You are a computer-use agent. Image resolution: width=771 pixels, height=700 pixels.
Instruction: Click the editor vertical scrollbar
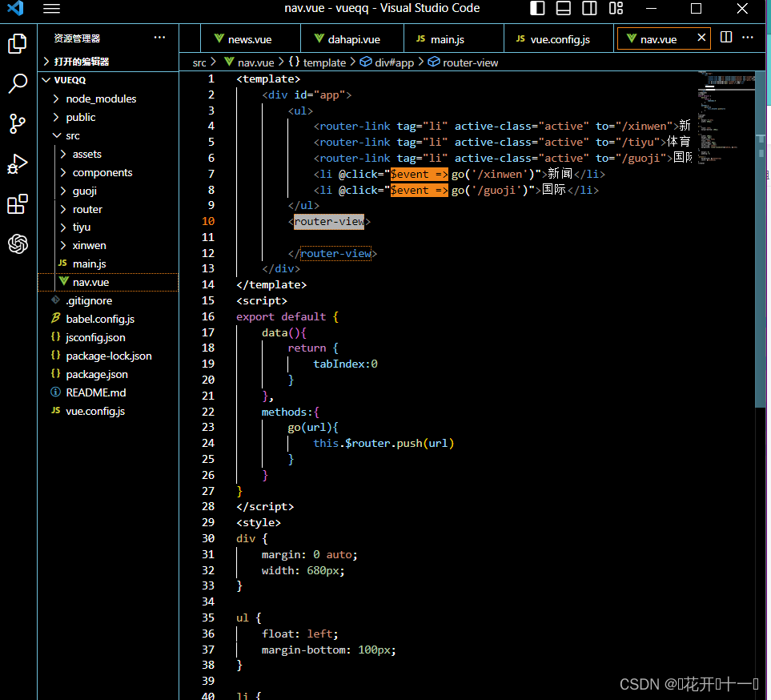(x=760, y=239)
